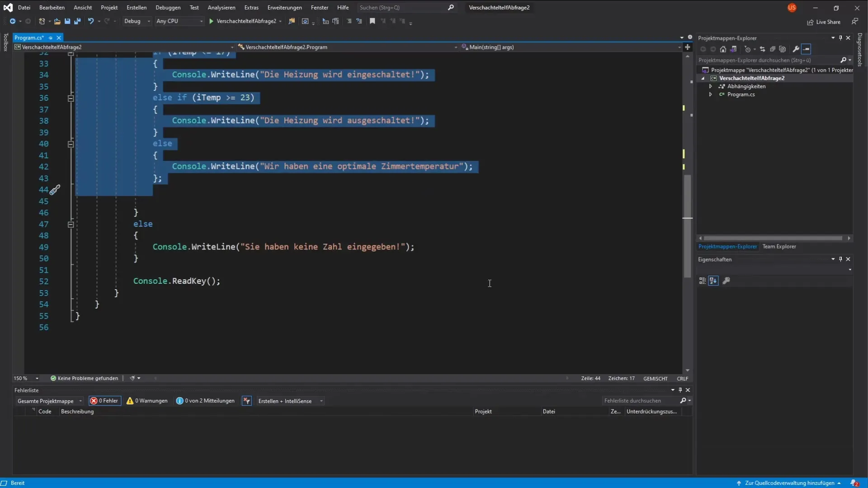The image size is (868, 488).
Task: Click the Keine Probleme gefunden indicator
Action: click(x=85, y=379)
